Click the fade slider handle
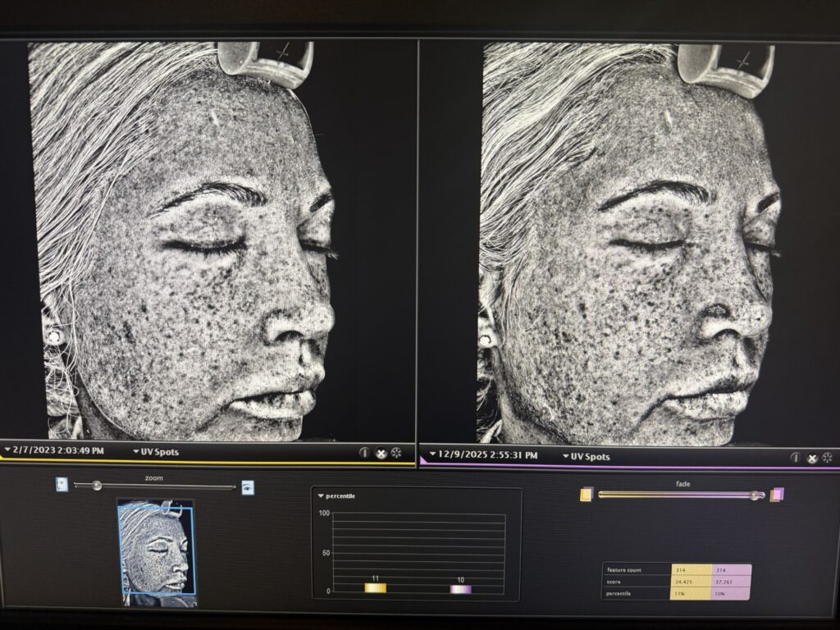Viewport: 840px width, 630px height. tap(756, 495)
